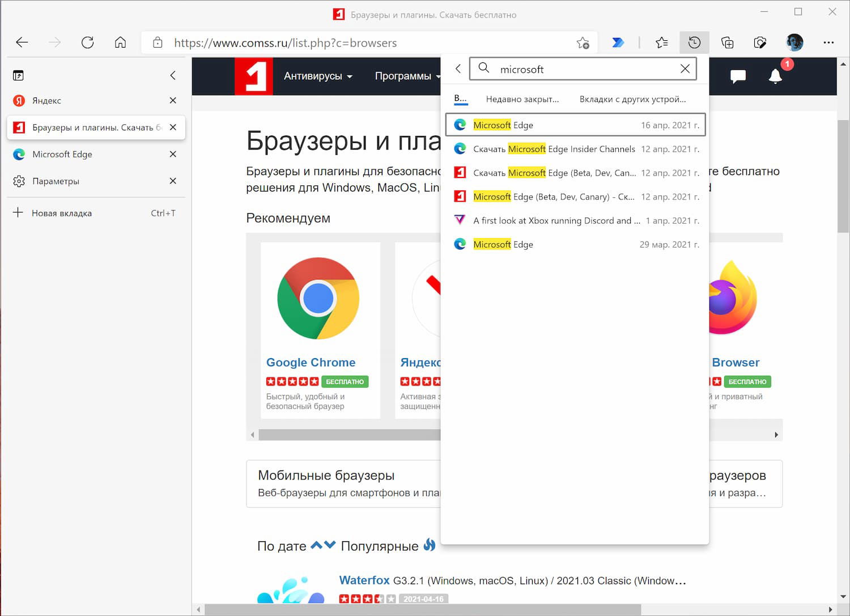Screen dimensions: 850x616
Task: Start Web capture using the camera icon
Action: 760,43
